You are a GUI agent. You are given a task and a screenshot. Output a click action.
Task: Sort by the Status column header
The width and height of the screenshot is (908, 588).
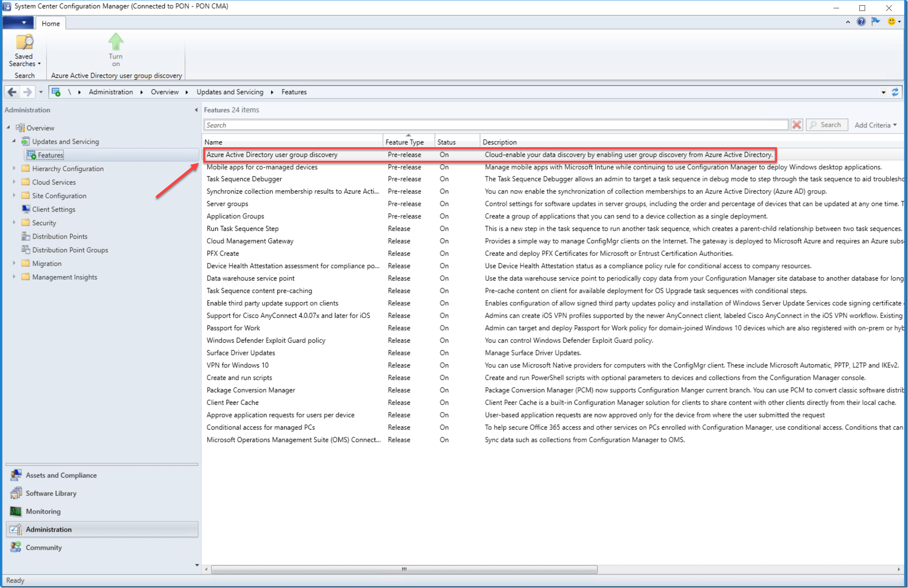tap(446, 142)
